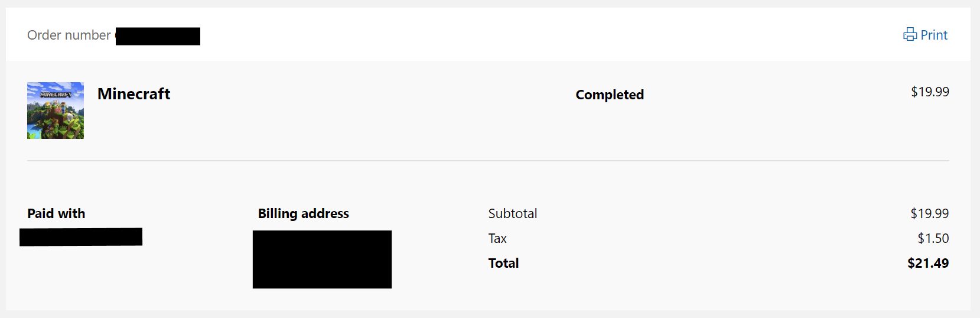Click the divider line under the Minecraft item
The width and height of the screenshot is (980, 318).
tap(488, 160)
